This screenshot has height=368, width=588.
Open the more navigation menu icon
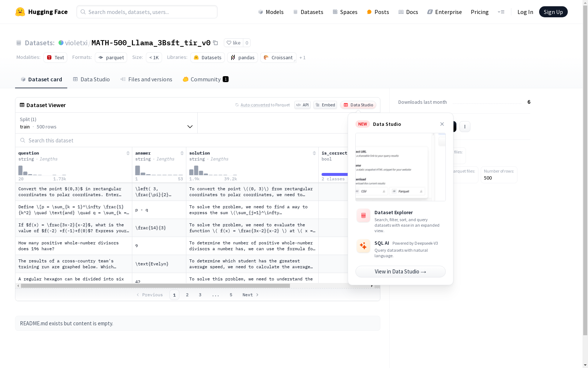pos(501,12)
